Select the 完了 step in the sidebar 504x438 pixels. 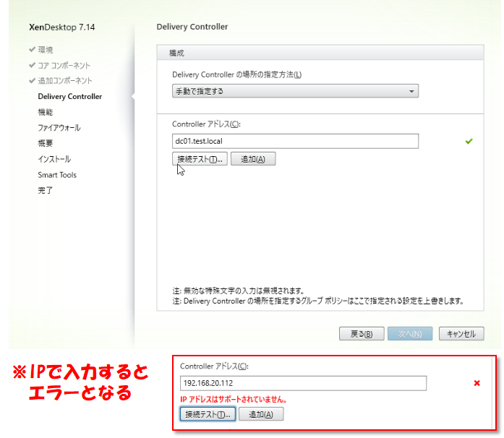point(46,190)
